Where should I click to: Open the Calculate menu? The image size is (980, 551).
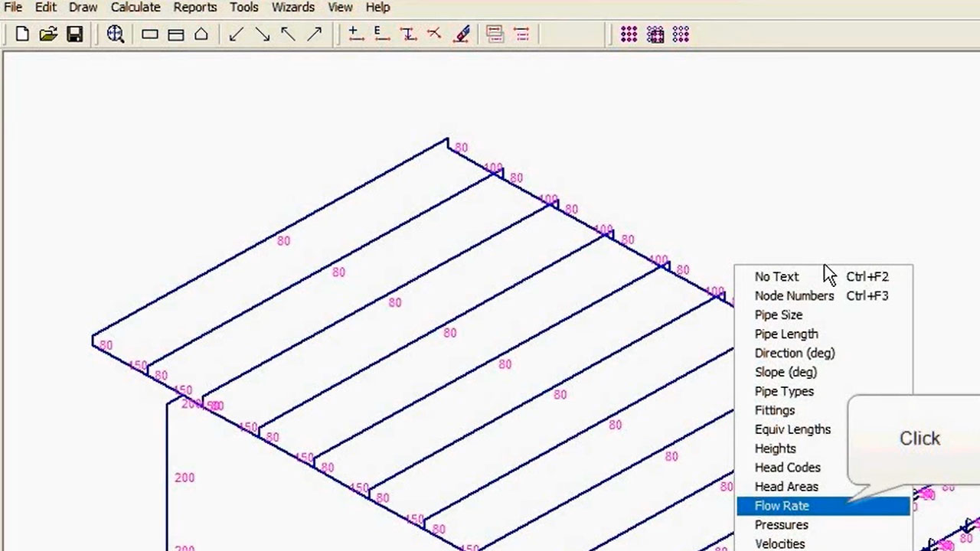click(136, 8)
